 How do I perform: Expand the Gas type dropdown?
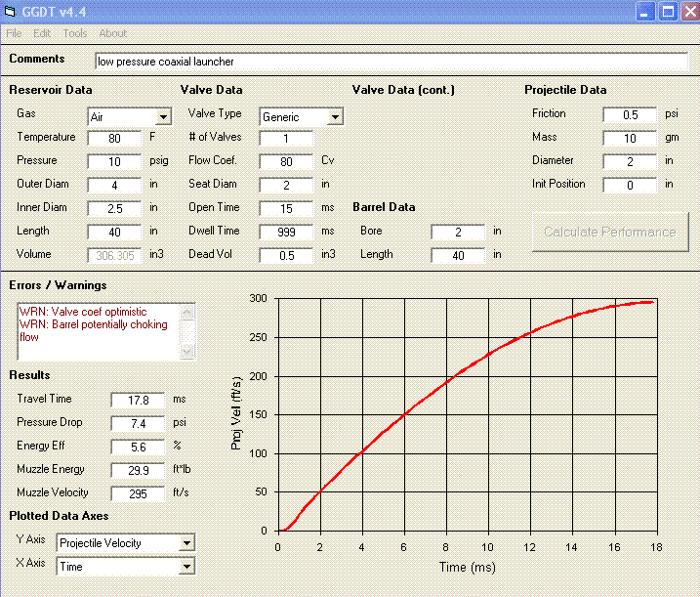pyautogui.click(x=163, y=117)
